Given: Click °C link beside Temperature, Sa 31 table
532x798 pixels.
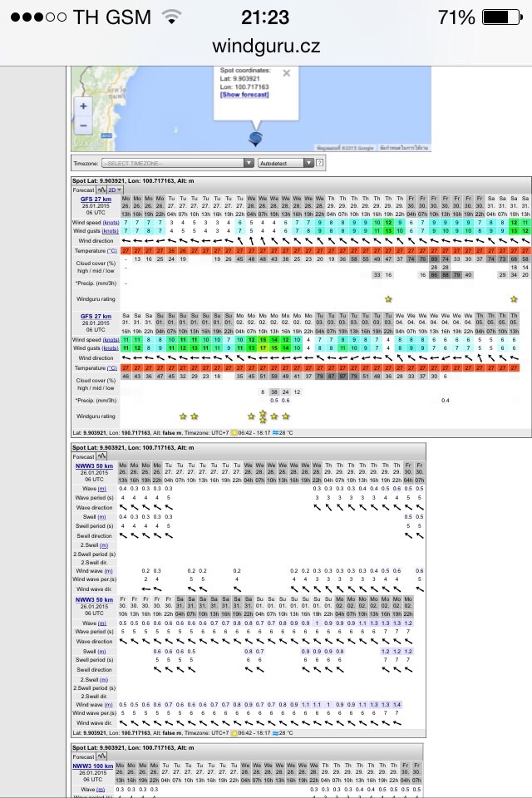Looking at the screenshot, I should (x=111, y=368).
